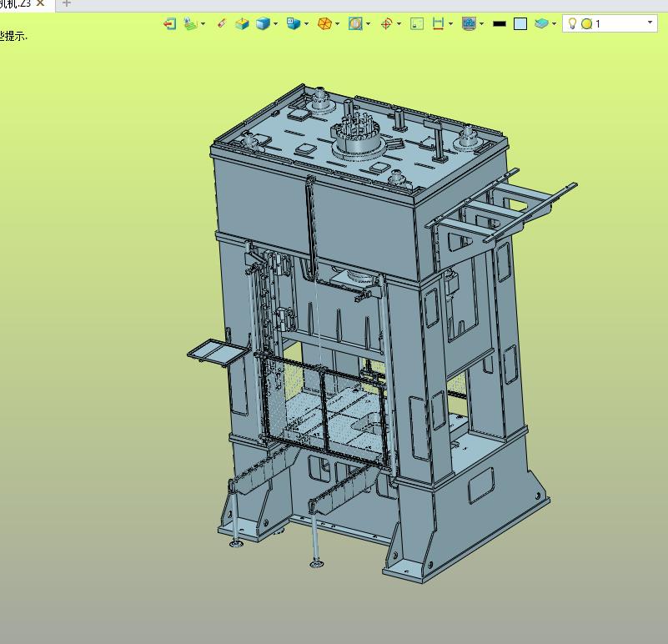Expand the layers stack dropdown arrow
Viewport: 668px width, 644px height.
point(554,24)
